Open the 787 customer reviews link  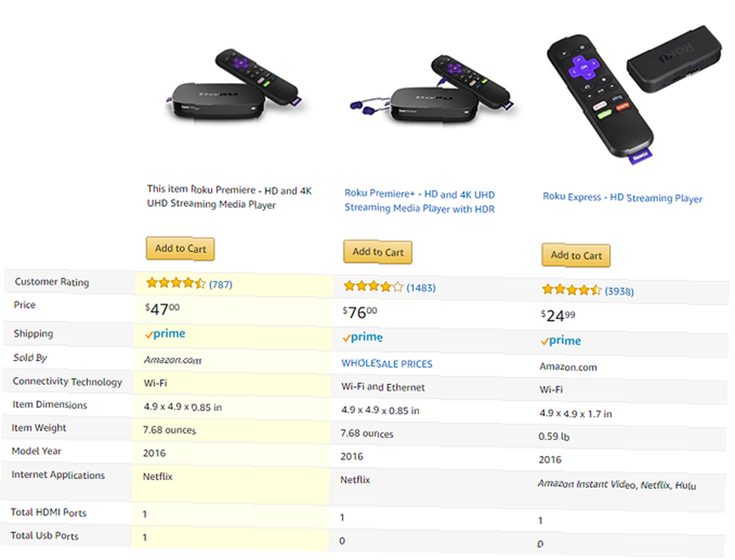220,284
